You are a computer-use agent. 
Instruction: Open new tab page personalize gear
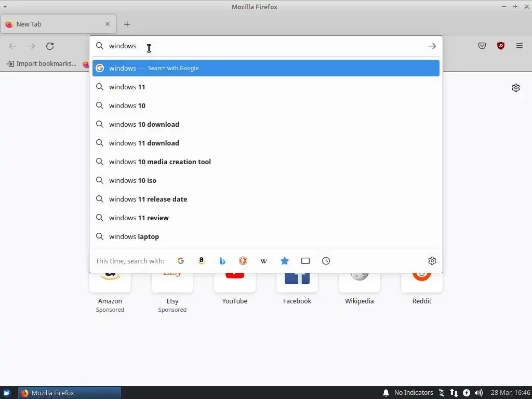pos(516,87)
